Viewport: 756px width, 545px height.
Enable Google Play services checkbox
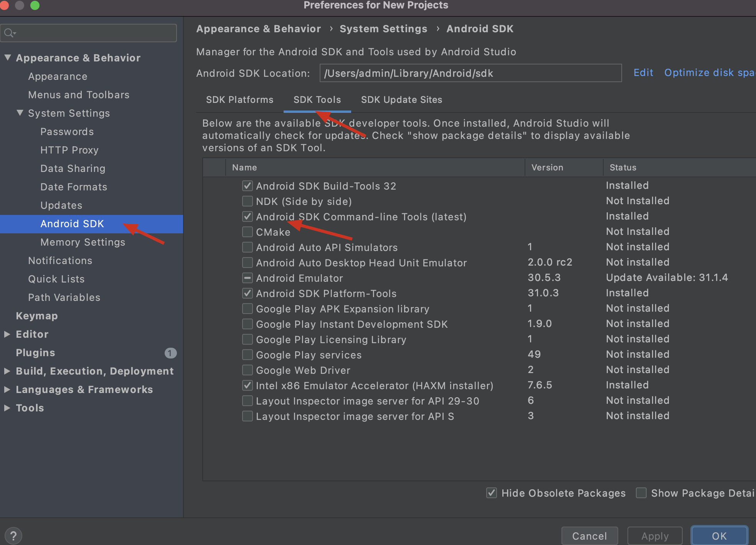pos(248,355)
